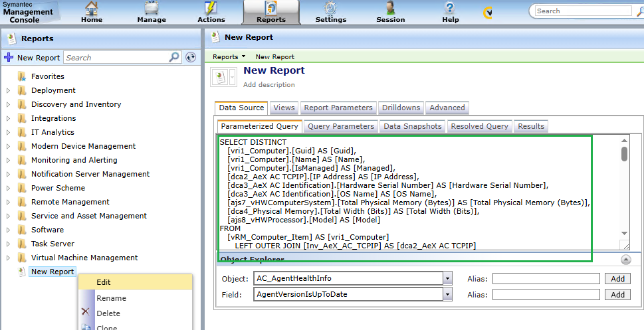
Task: Open the Session user icon
Action: (391, 8)
